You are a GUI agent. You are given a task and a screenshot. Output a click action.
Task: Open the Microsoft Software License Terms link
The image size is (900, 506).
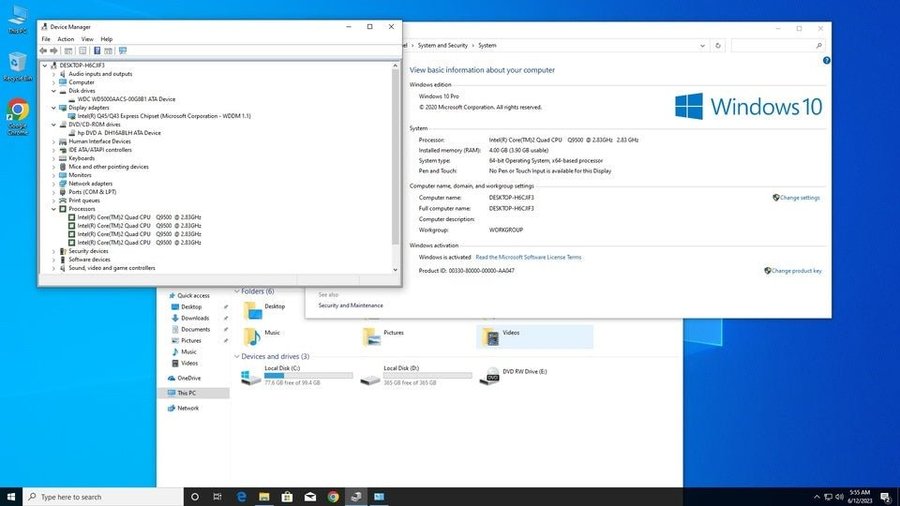click(528, 257)
